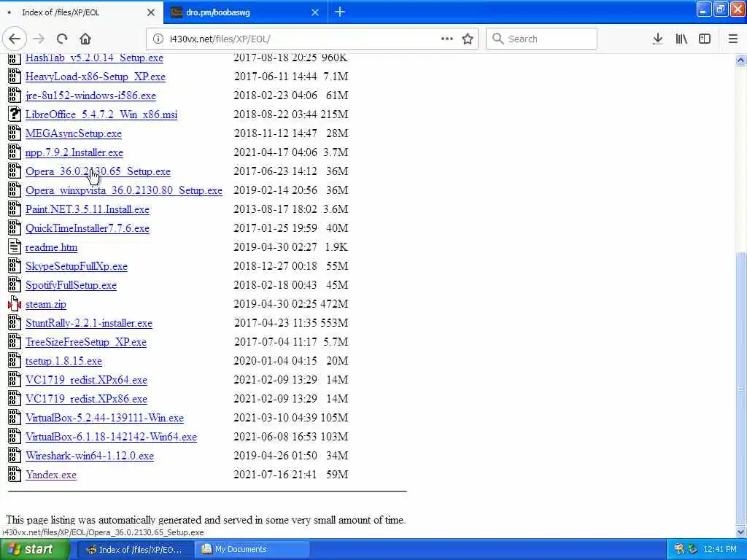
Task: Download the steam.zip file
Action: (x=46, y=304)
